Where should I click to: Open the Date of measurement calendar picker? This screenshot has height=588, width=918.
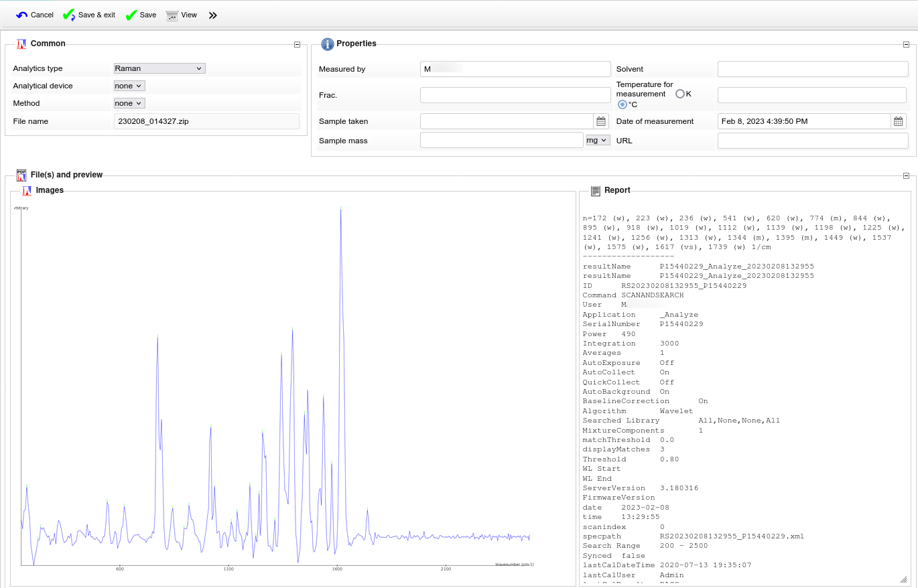[899, 121]
